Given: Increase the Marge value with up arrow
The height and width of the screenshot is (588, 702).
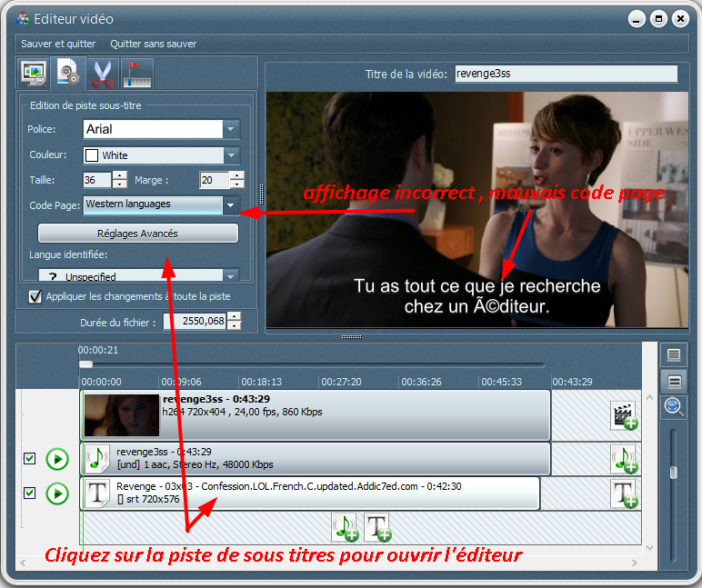Looking at the screenshot, I should [x=237, y=175].
